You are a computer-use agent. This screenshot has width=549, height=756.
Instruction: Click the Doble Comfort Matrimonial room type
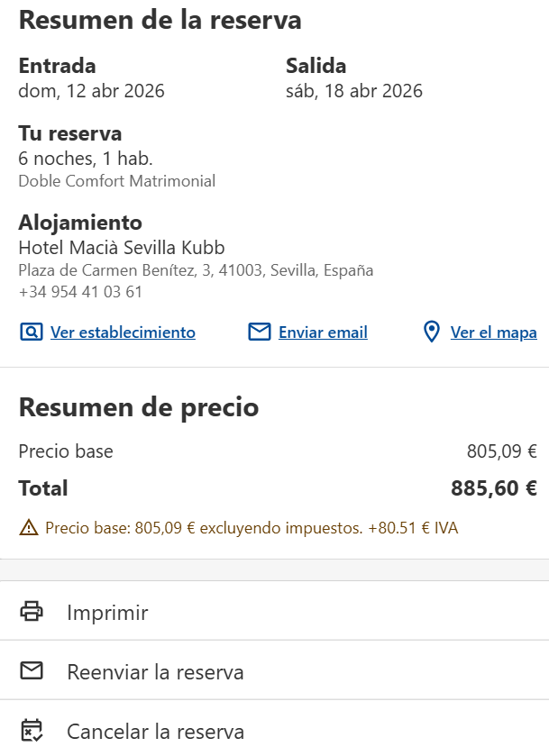116,181
